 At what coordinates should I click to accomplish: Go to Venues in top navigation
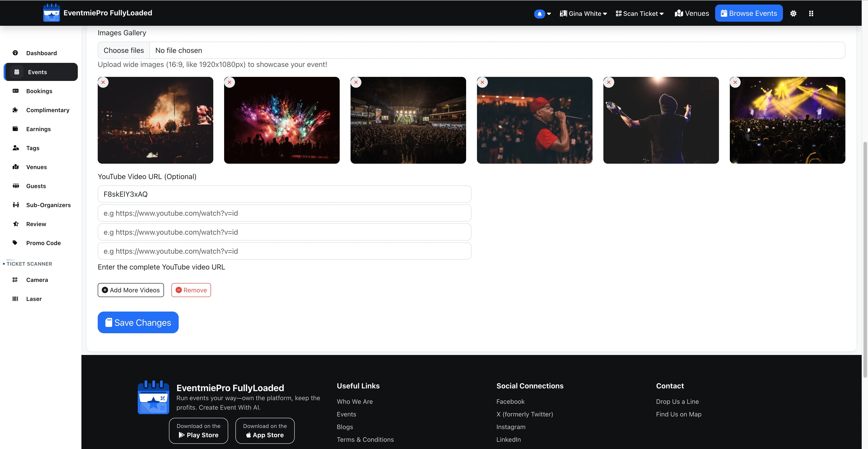coord(692,14)
